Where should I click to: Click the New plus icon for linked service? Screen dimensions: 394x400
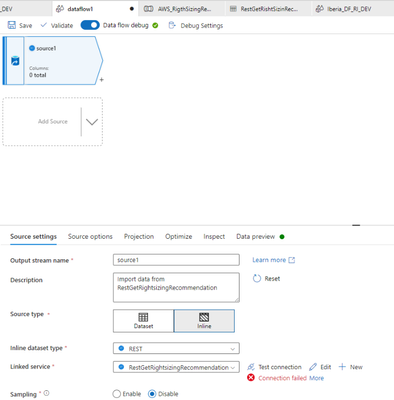(342, 367)
